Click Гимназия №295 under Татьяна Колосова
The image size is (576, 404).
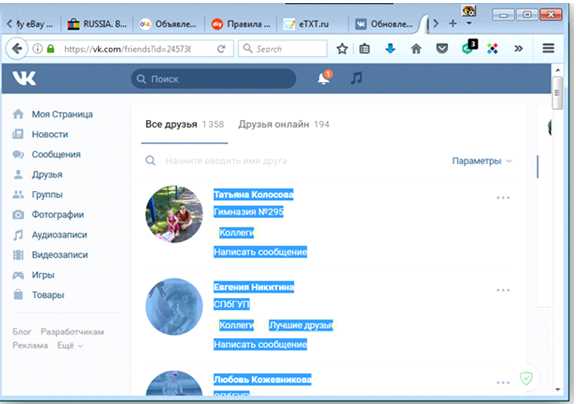pyautogui.click(x=249, y=212)
